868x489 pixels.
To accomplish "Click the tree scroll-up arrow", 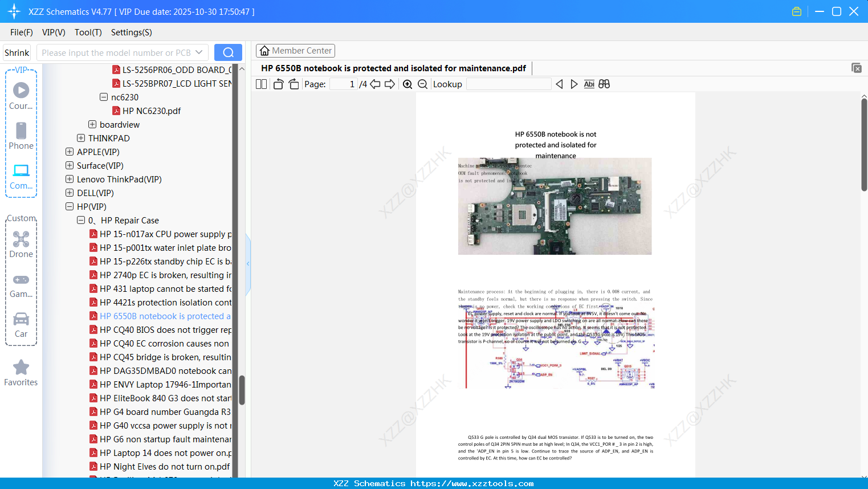I will click(242, 69).
